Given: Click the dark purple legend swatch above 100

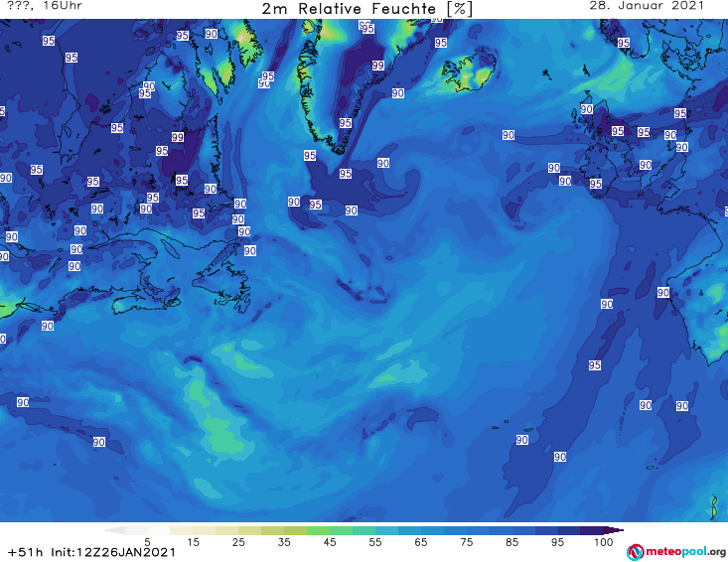Looking at the screenshot, I should coord(592,530).
